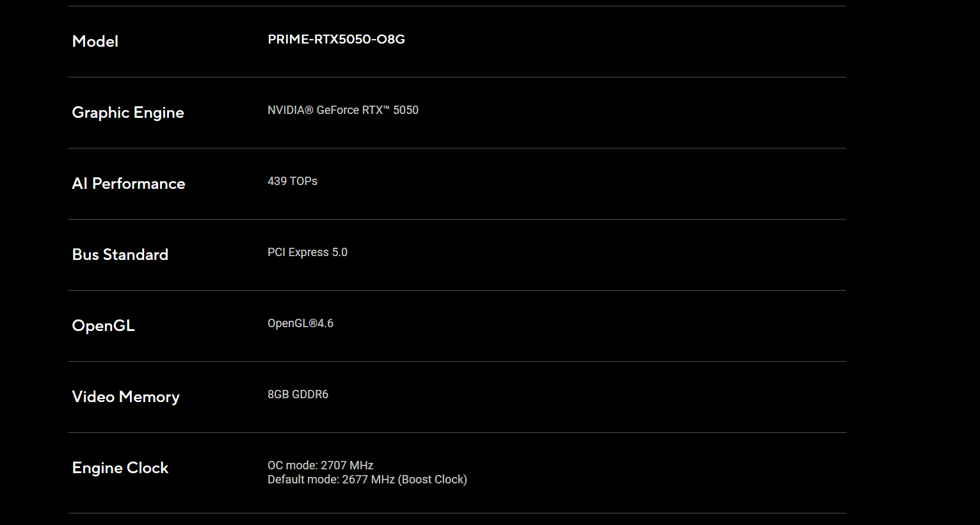
Task: Select the OC mode 2707 MHz line
Action: pyautogui.click(x=320, y=465)
